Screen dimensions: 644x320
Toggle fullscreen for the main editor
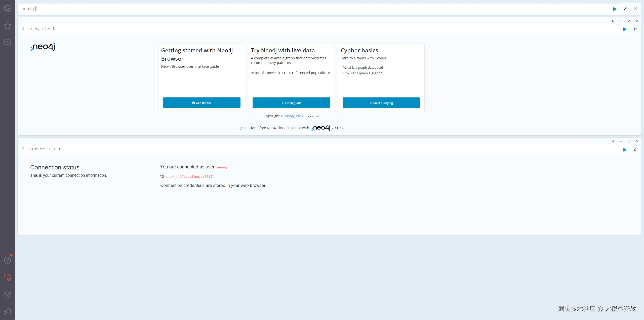coord(625,9)
